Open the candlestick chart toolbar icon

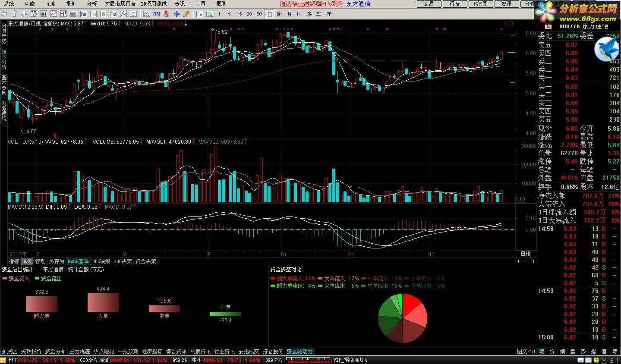pos(63,14)
